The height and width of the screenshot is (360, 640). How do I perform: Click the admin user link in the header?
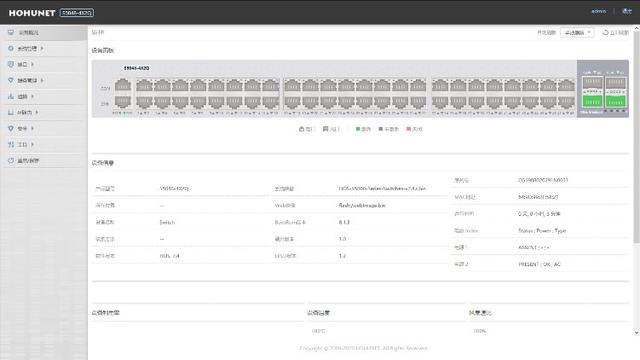tap(599, 11)
